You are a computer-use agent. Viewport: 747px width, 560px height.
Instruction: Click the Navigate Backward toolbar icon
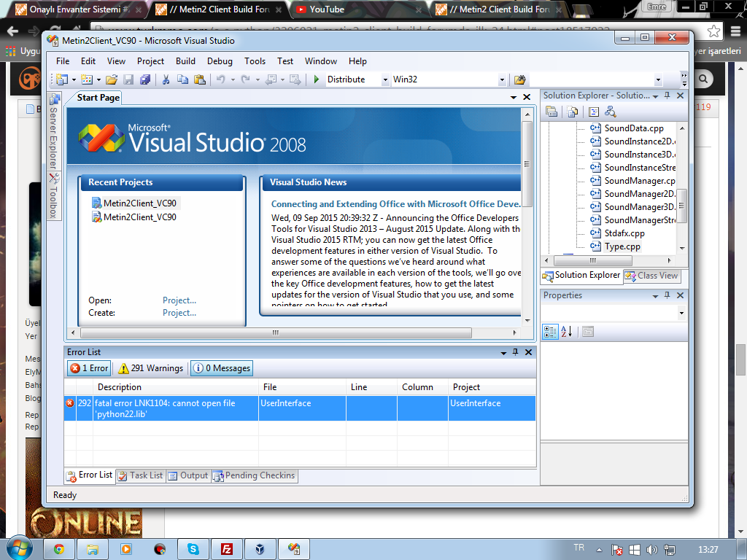(x=271, y=79)
